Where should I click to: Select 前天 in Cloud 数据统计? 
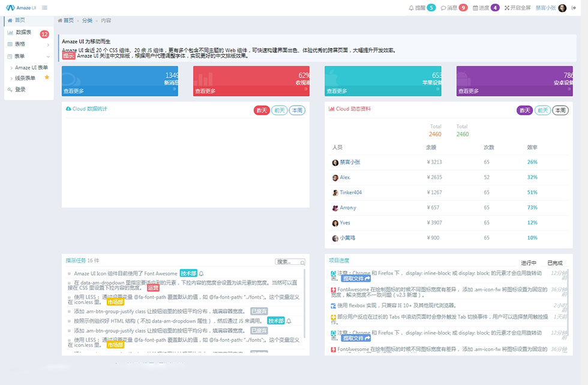point(280,111)
